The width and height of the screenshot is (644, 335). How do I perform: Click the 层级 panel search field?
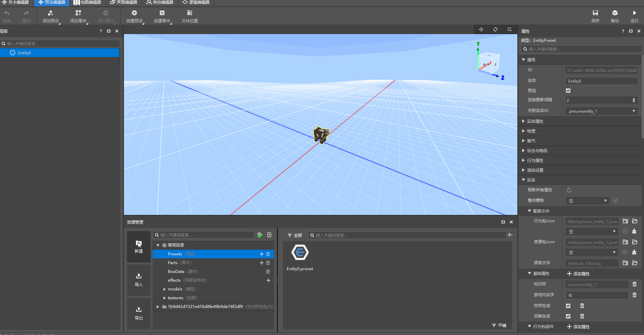60,44
